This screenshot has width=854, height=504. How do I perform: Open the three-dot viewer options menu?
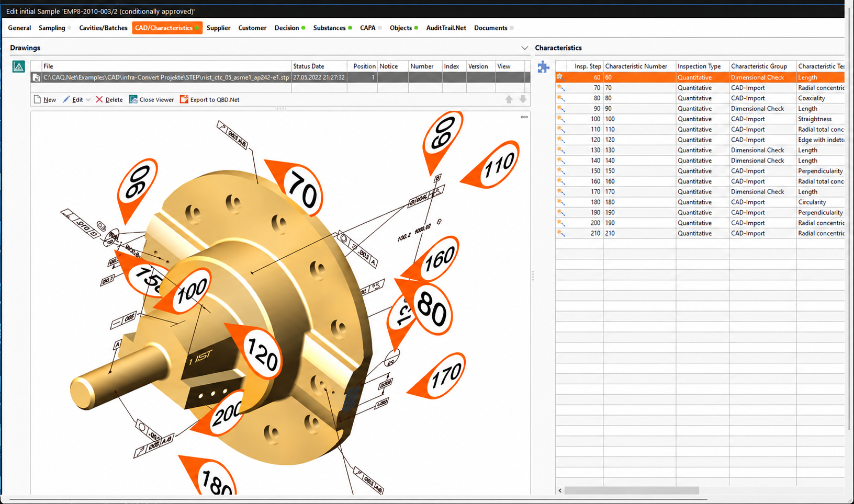pyautogui.click(x=524, y=117)
